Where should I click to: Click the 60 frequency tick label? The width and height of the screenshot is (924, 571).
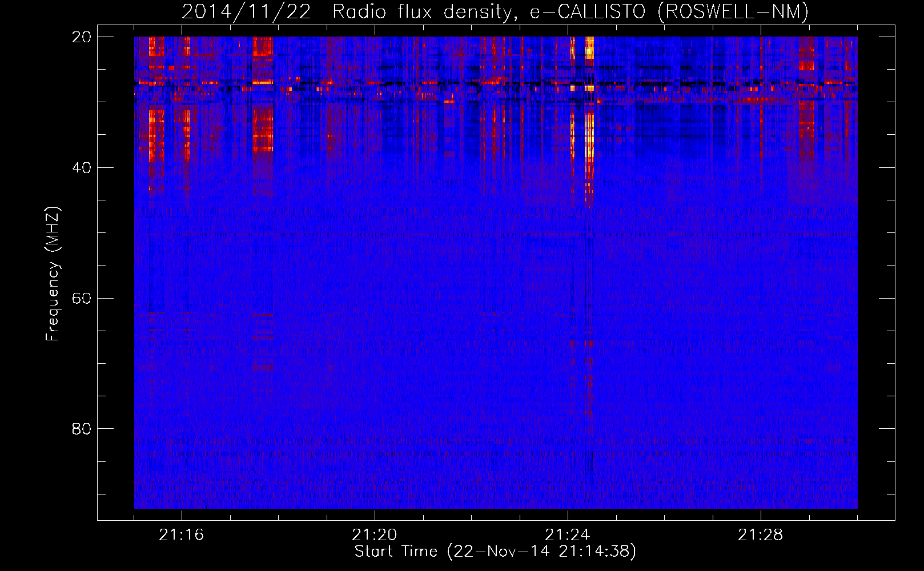81,299
